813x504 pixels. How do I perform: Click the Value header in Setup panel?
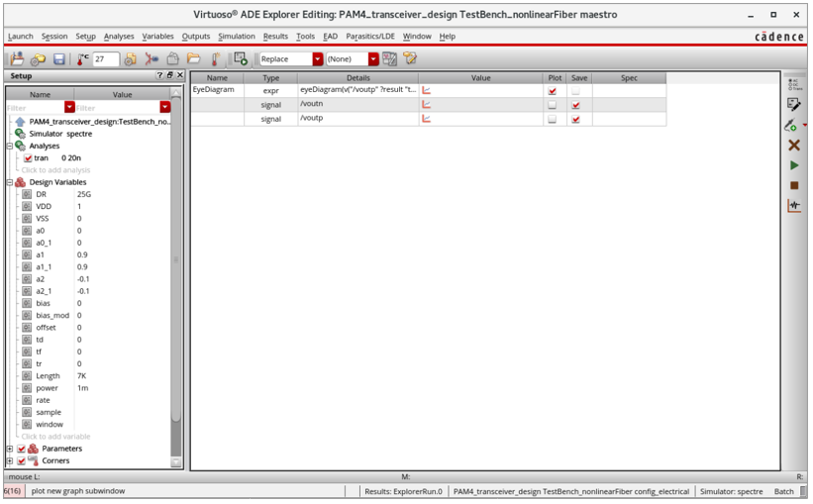(x=123, y=94)
